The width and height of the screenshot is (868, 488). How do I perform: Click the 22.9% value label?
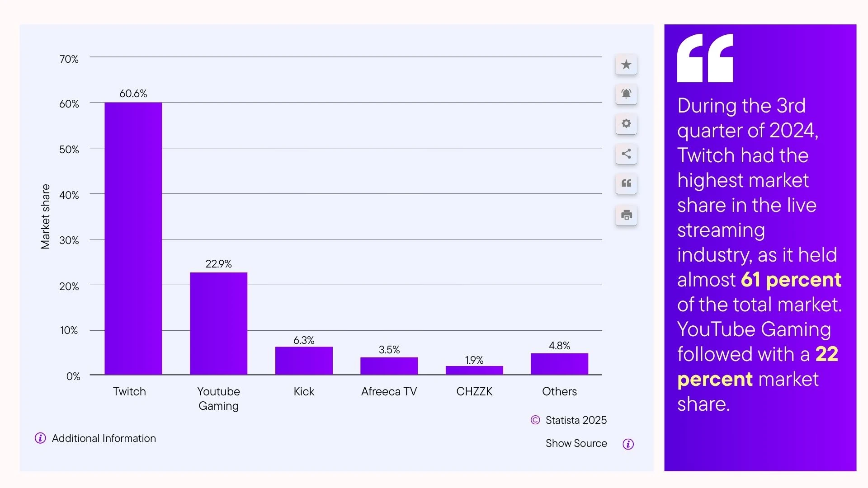point(218,264)
